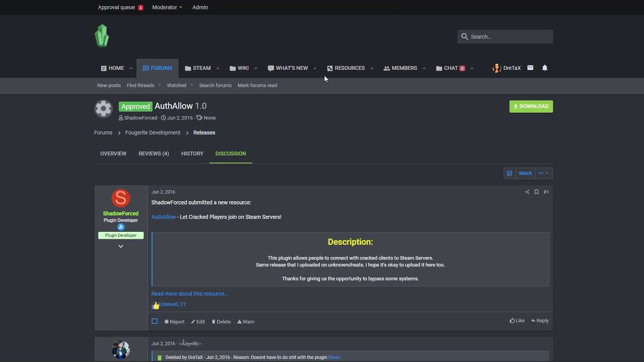Click New posts link
The image size is (644, 362).
(x=109, y=85)
